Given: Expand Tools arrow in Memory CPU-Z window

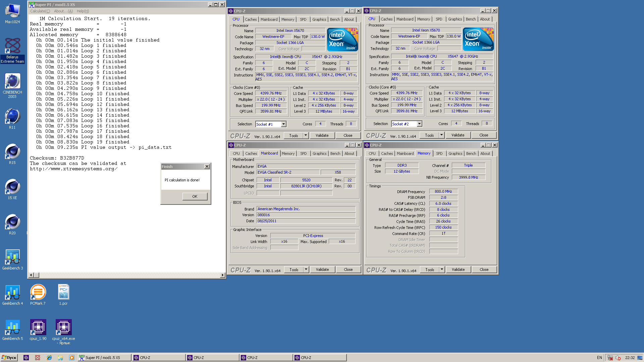Looking at the screenshot, I should [442, 269].
